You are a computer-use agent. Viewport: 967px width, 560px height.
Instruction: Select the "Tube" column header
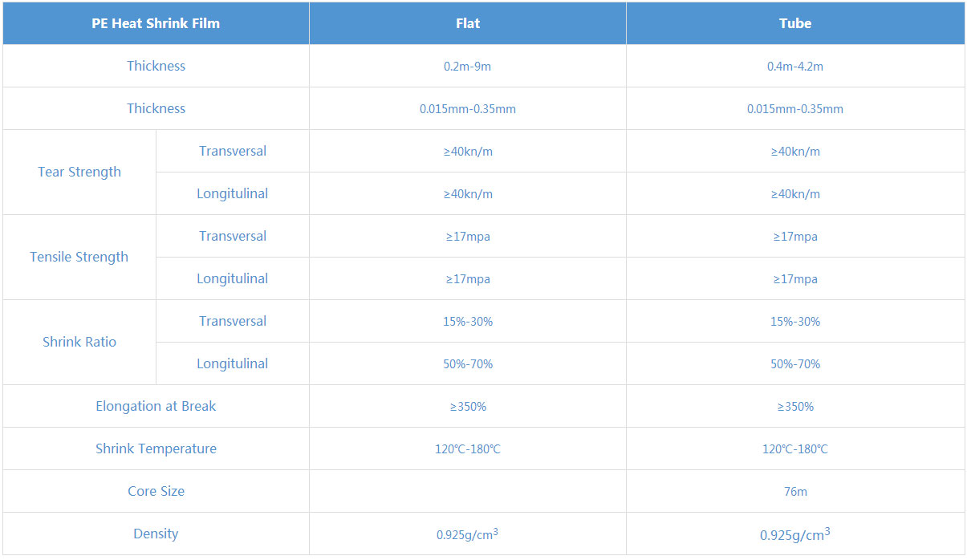point(795,23)
